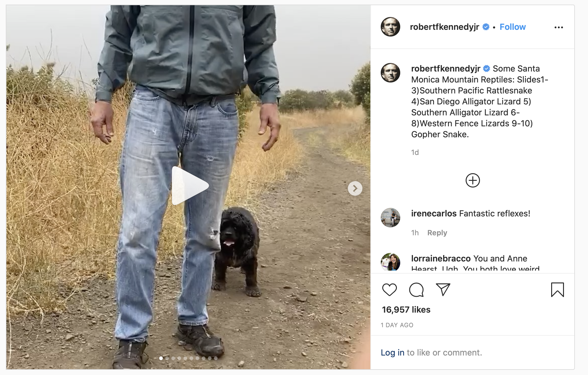This screenshot has width=588, height=375.
Task: Open comments with the speech bubble icon
Action: tap(416, 289)
